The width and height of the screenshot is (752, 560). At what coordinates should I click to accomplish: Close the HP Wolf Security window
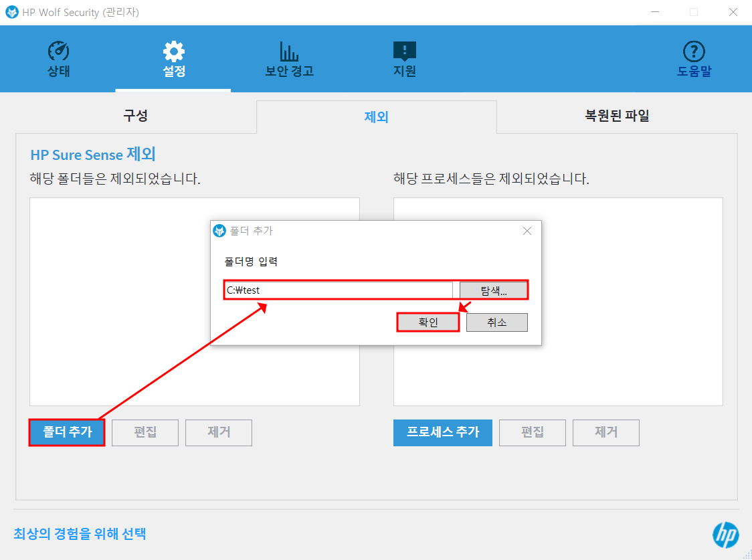[733, 12]
